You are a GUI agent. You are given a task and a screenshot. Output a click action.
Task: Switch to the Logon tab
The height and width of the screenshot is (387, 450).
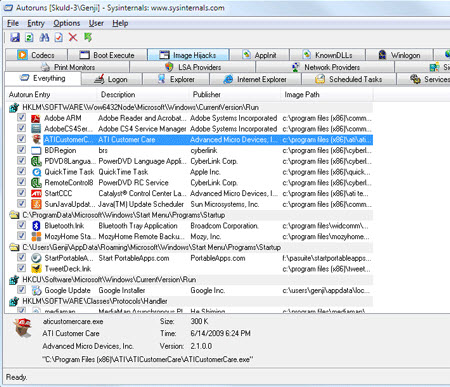111,79
